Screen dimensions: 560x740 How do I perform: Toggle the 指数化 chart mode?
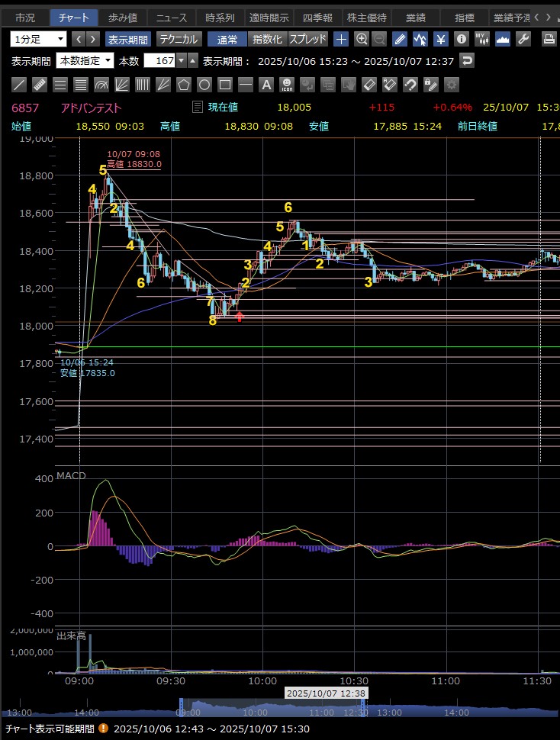267,39
